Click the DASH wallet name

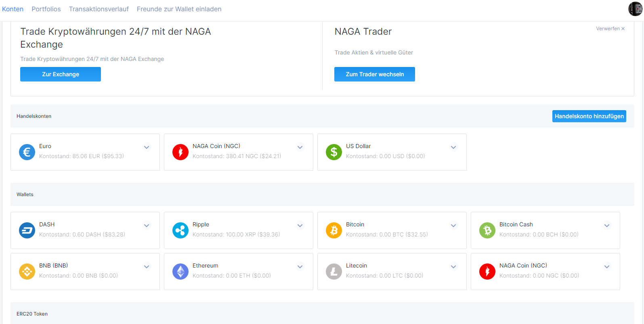pyautogui.click(x=47, y=224)
